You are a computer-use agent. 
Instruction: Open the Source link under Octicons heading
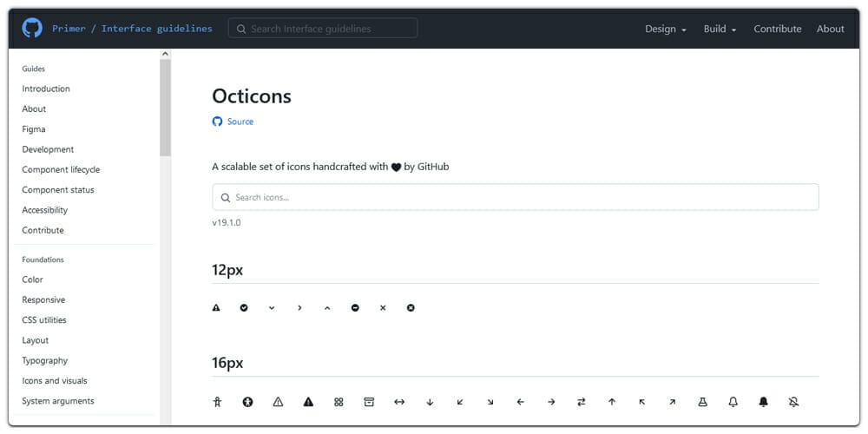[x=240, y=122]
